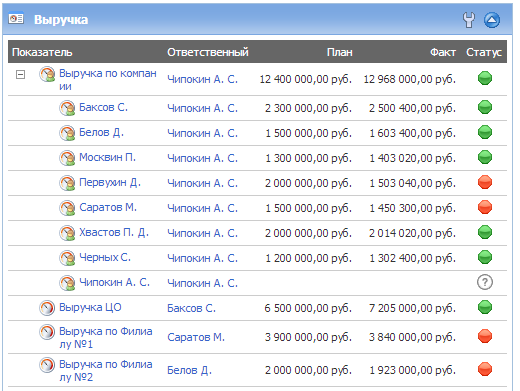The width and height of the screenshot is (520, 391).
Task: Sort by the Статус column header
Action: pyautogui.click(x=484, y=52)
